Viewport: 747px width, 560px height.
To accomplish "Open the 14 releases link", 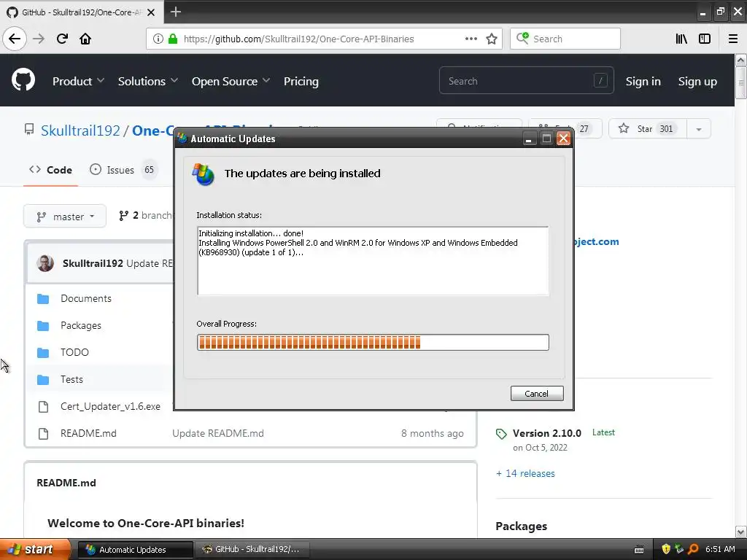I will 525,473.
